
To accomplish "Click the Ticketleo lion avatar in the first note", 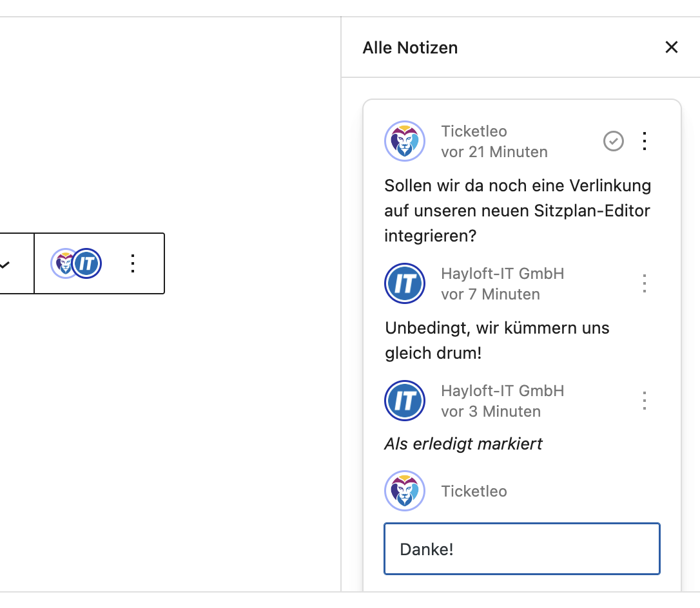I will tap(405, 140).
